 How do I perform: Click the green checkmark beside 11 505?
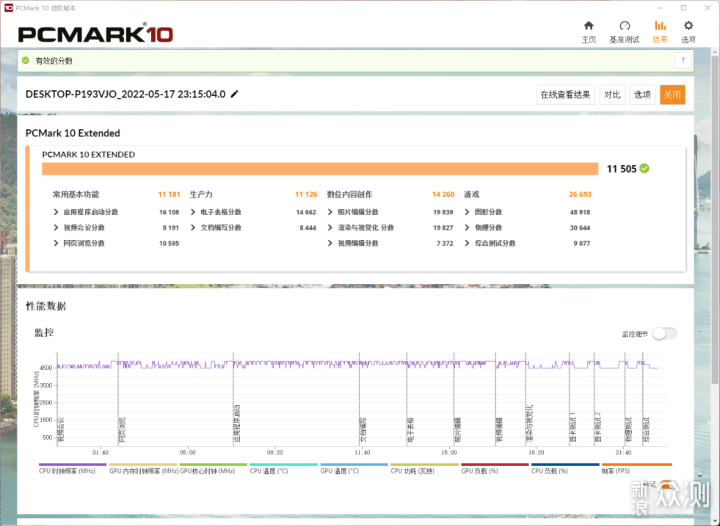(645, 168)
